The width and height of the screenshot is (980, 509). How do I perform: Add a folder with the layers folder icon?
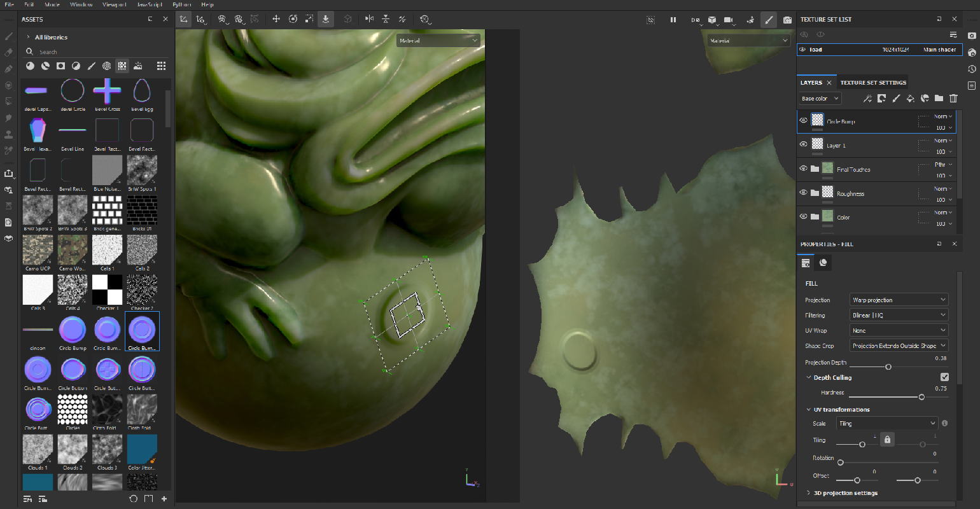[939, 99]
